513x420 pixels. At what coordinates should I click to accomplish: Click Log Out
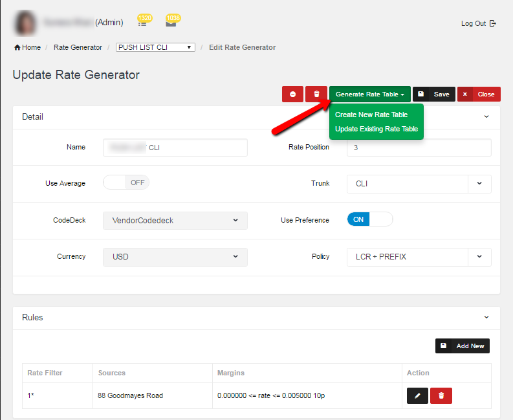(x=478, y=23)
